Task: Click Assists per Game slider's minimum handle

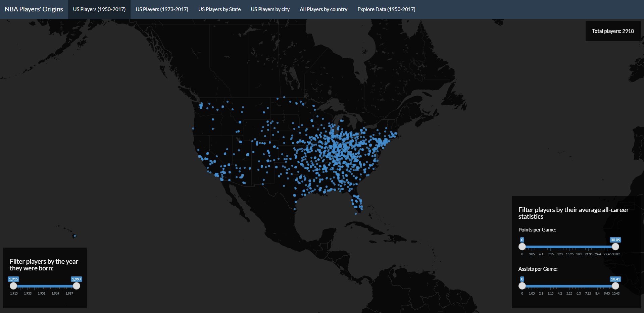Action: (522, 286)
